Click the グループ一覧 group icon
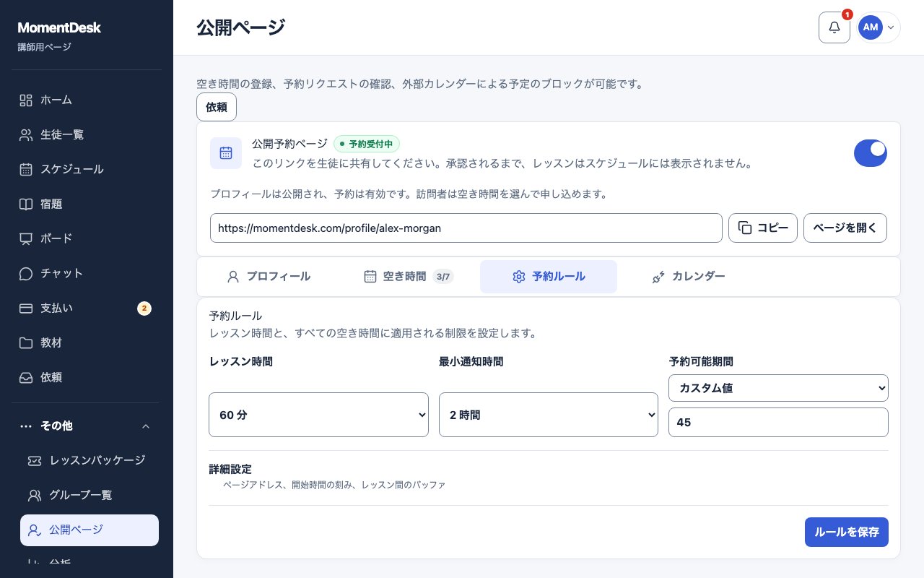 tap(35, 495)
